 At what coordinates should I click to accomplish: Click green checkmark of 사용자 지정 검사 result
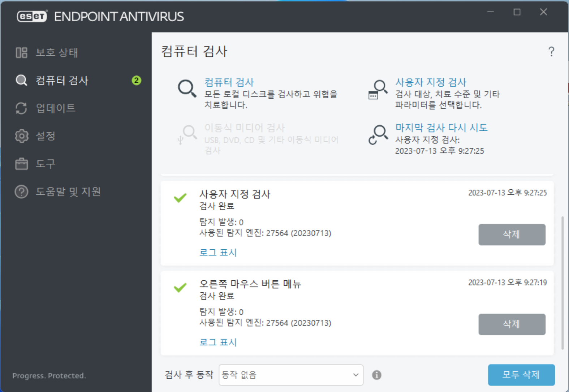180,198
